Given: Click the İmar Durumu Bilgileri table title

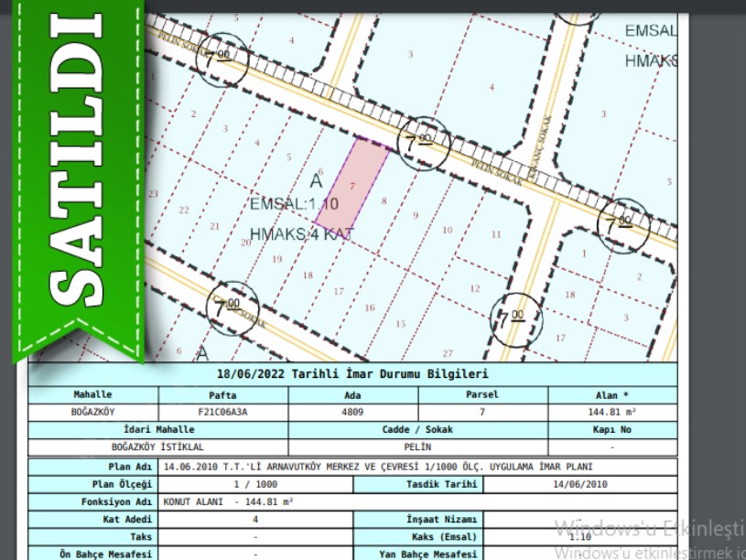Looking at the screenshot, I should coord(352,374).
